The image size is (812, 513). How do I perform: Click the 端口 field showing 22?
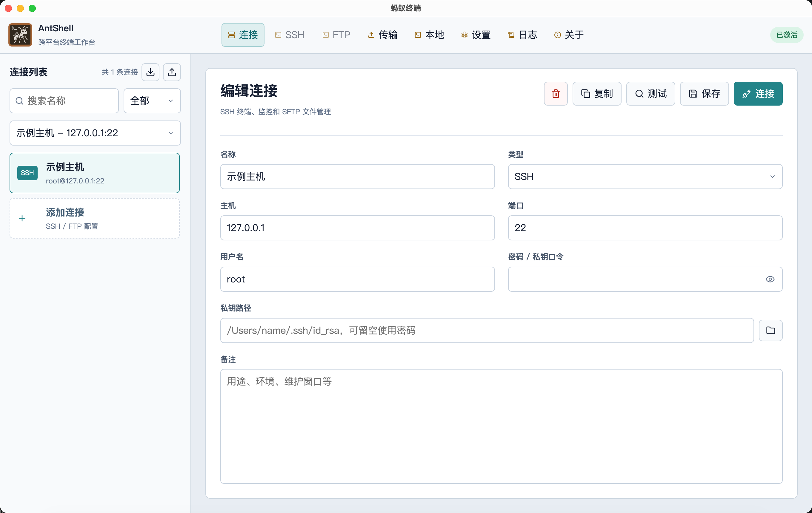click(x=645, y=228)
